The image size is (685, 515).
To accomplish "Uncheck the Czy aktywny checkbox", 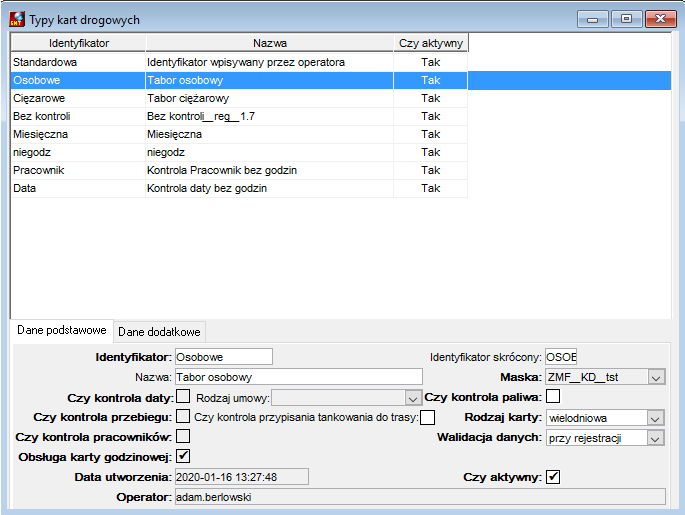I will pos(553,477).
